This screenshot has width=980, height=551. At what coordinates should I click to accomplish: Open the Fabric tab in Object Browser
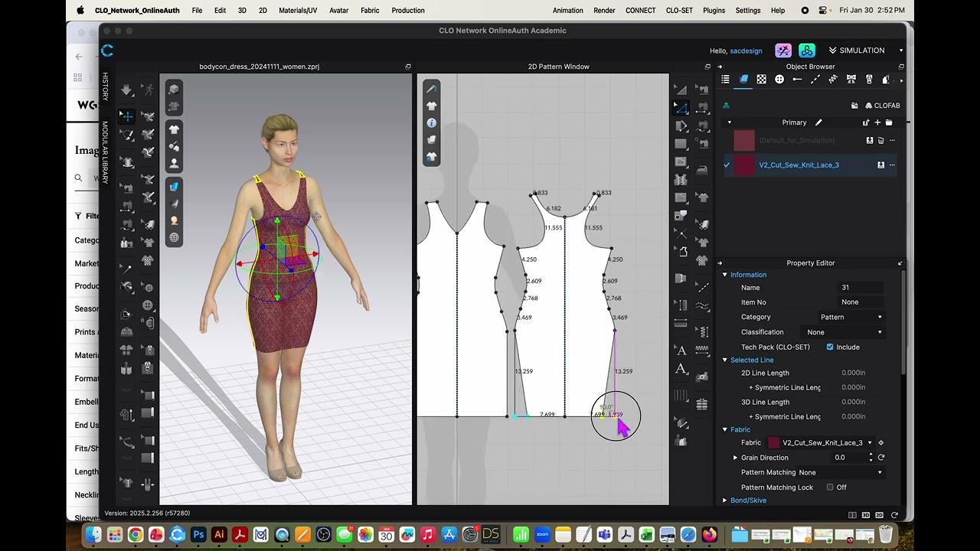[x=743, y=79]
